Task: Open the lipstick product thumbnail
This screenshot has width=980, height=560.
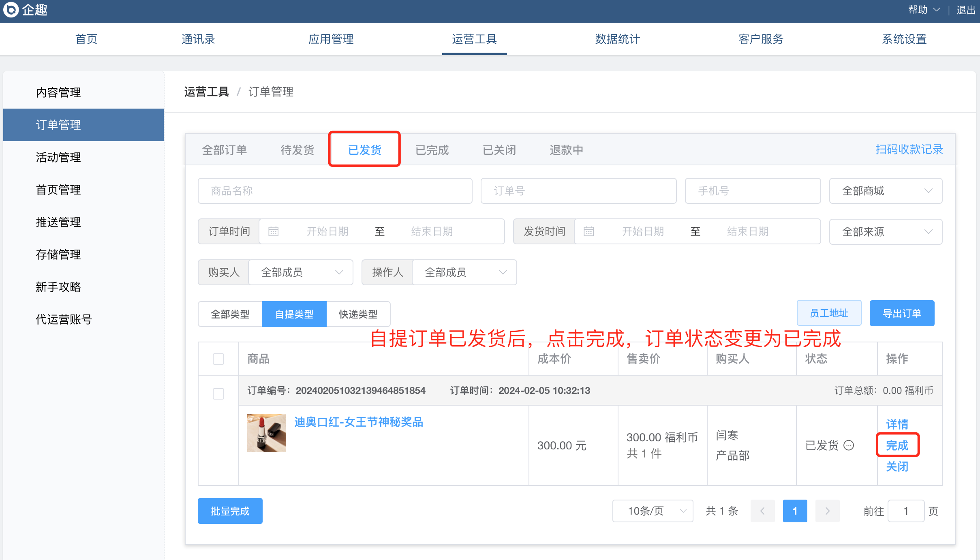Action: [x=266, y=433]
